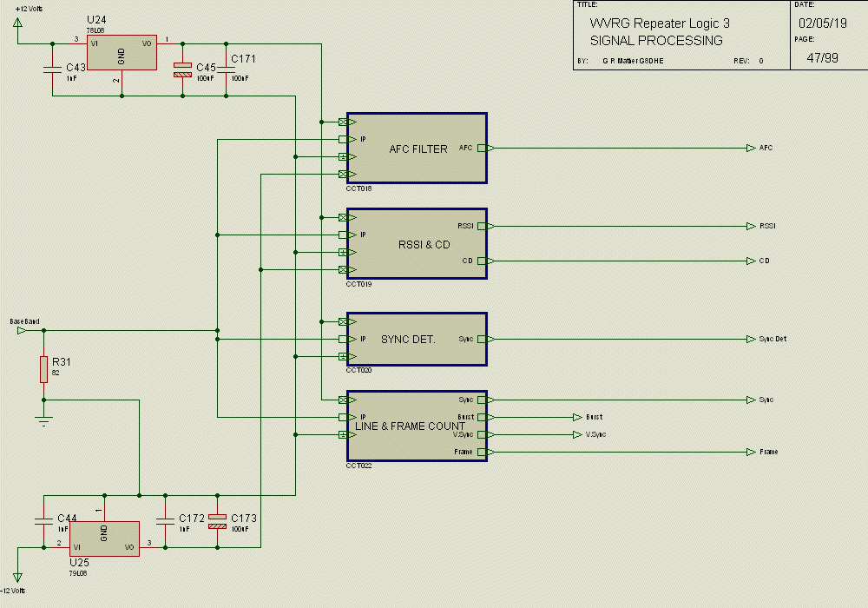
Task: Click the page number 47/99
Action: (x=823, y=57)
